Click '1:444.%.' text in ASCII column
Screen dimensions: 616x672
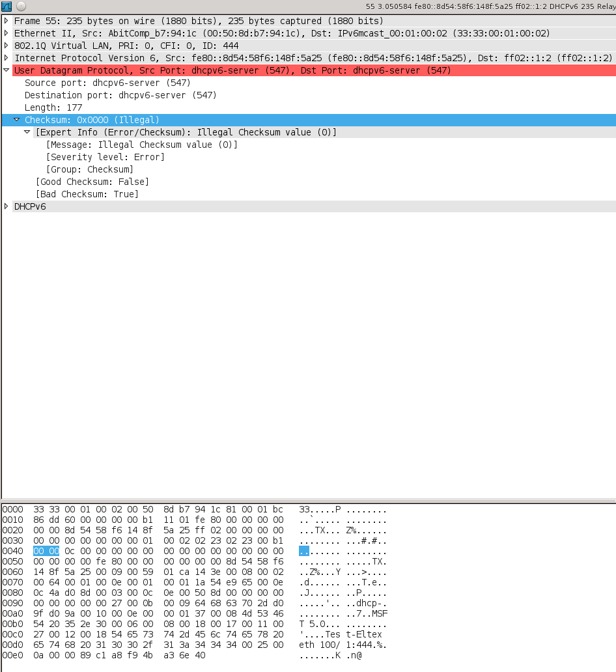(367, 645)
